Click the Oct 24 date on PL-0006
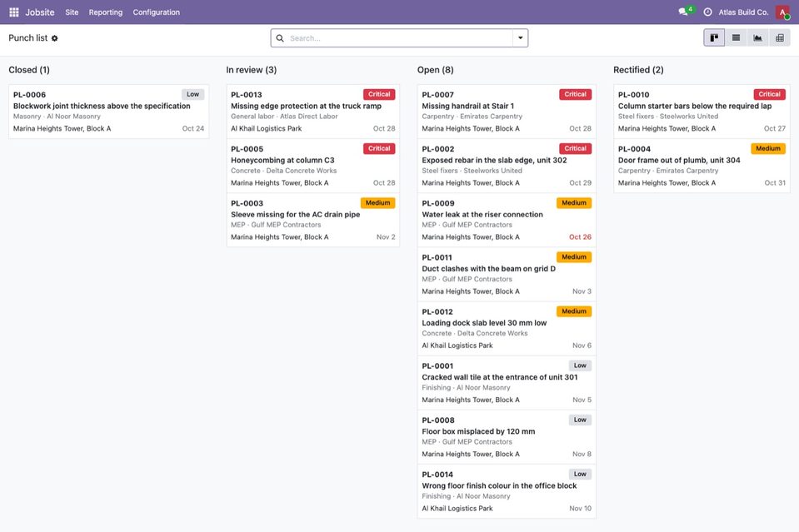The width and height of the screenshot is (799, 532). 193,128
